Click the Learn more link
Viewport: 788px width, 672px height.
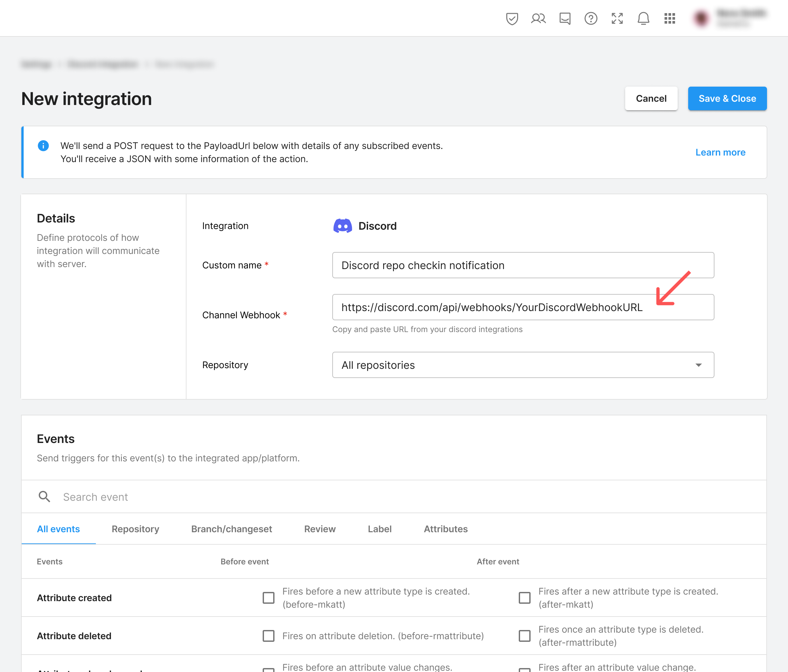721,151
